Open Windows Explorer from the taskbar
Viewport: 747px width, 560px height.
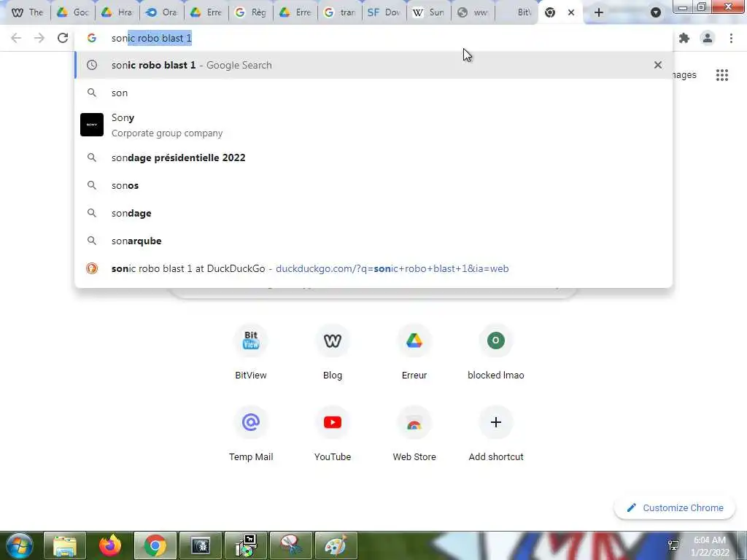[65, 545]
